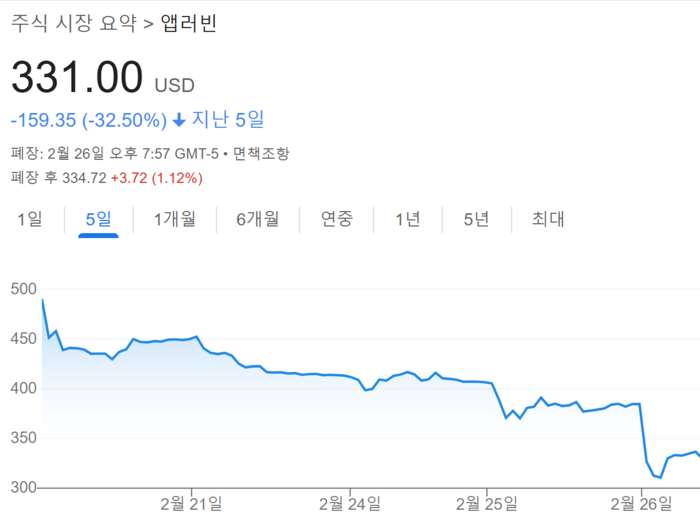700x523 pixels.
Task: Click the 331.00 USD price
Action: (x=77, y=78)
